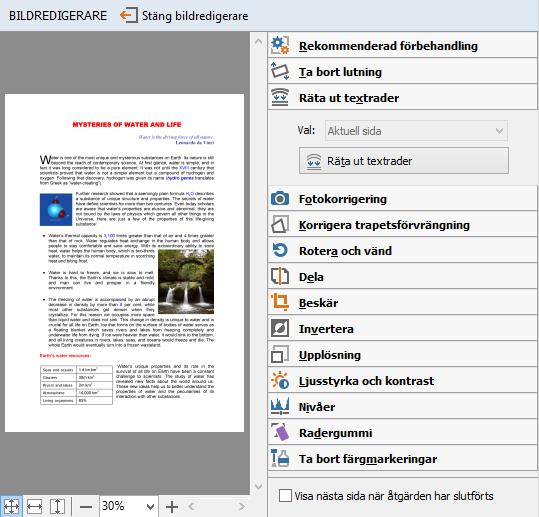This screenshot has height=517, width=539.
Task: Zoom in with the plus icon
Action: click(x=172, y=506)
